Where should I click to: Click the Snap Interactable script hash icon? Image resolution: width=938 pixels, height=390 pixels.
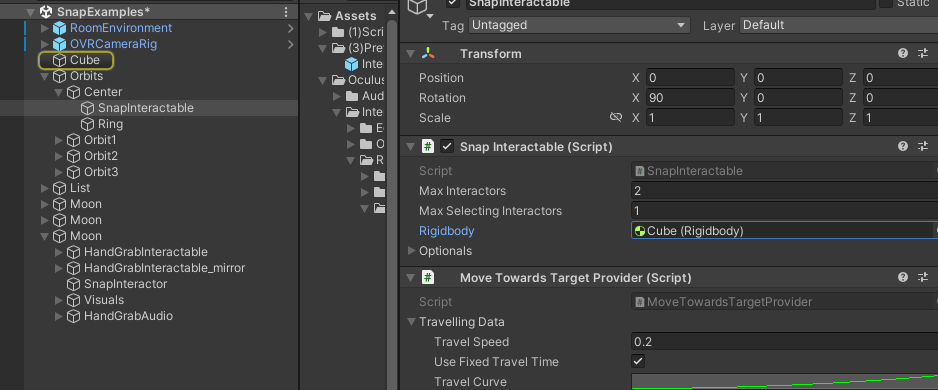tap(428, 147)
